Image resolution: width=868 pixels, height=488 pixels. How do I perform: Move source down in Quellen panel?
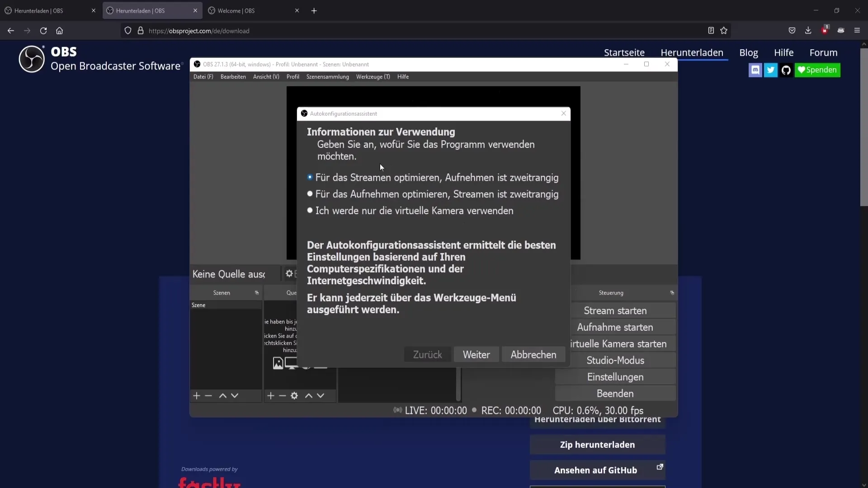click(x=321, y=396)
